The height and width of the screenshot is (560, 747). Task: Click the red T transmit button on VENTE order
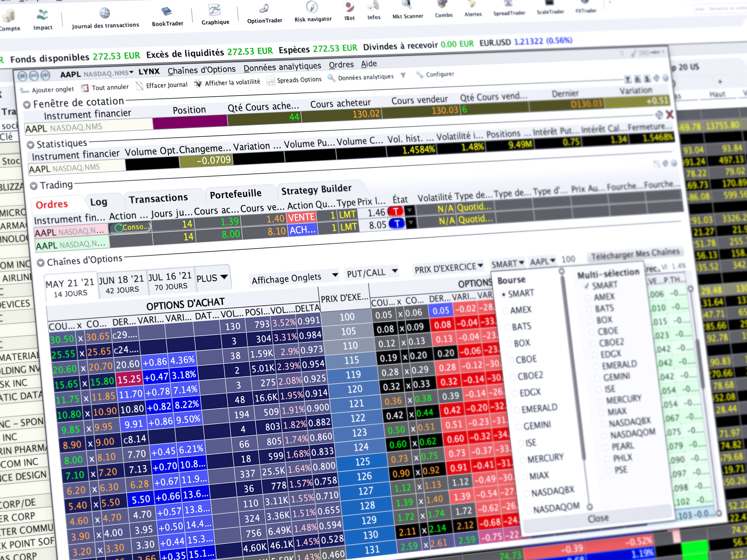396,211
